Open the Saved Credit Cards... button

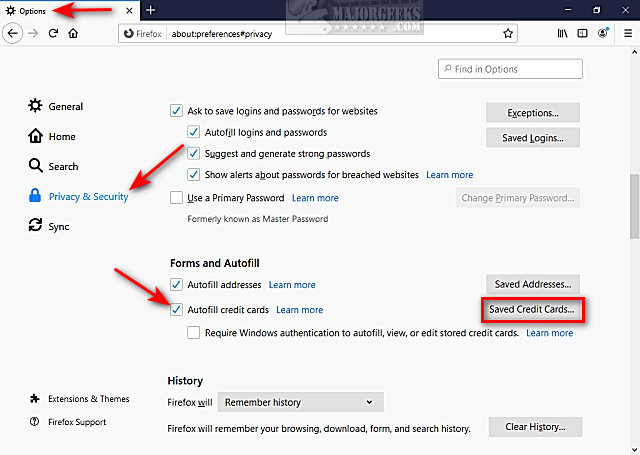pos(533,310)
